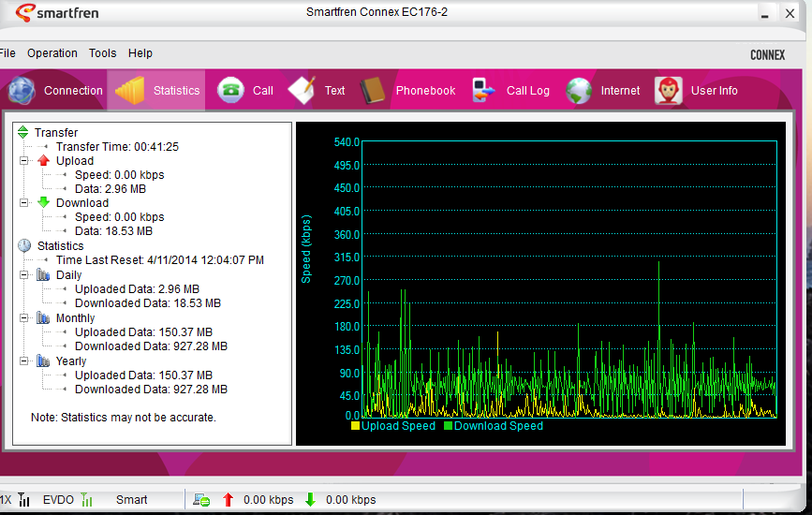Screen dimensions: 812x515
Task: Click the Statistics bar chart icon
Action: 129,91
